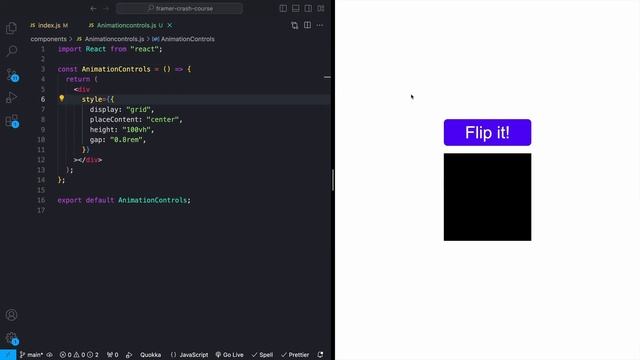Open the Animationcontrols.js breadcrumb

[x=111, y=39]
